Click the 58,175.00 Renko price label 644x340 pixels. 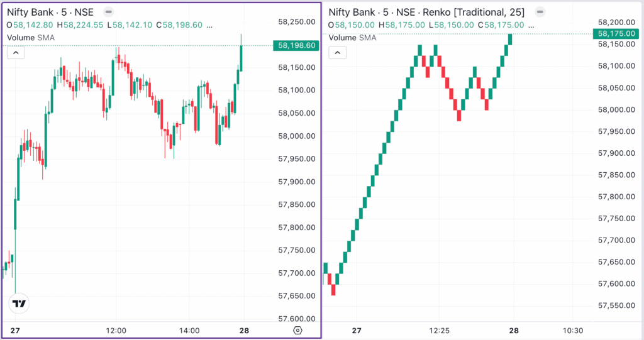click(x=617, y=33)
